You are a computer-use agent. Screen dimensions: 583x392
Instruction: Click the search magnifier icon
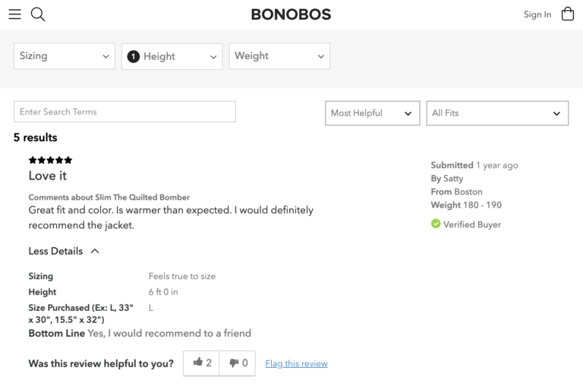38,14
